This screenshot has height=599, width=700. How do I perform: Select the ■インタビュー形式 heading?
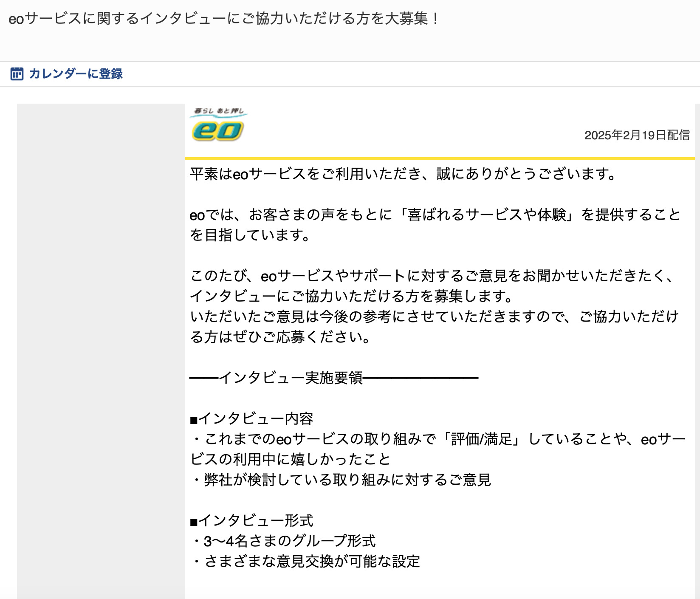251,520
